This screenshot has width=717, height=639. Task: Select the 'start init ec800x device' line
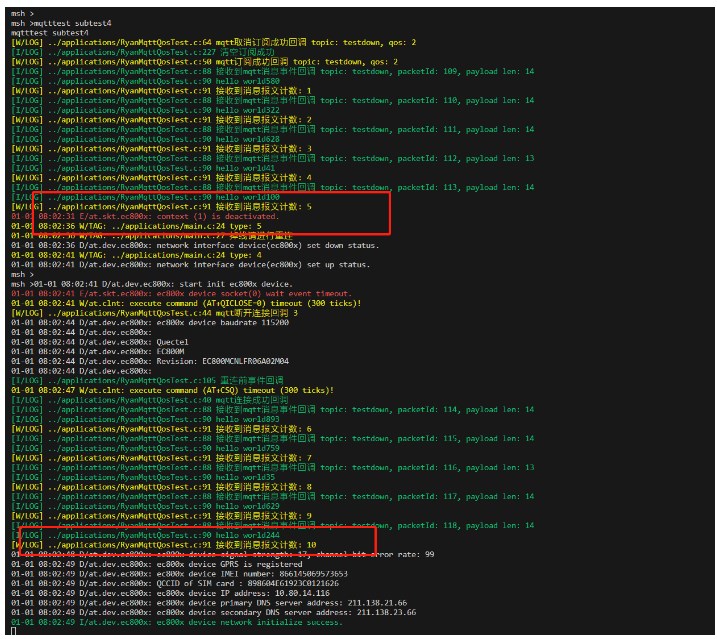(152, 284)
